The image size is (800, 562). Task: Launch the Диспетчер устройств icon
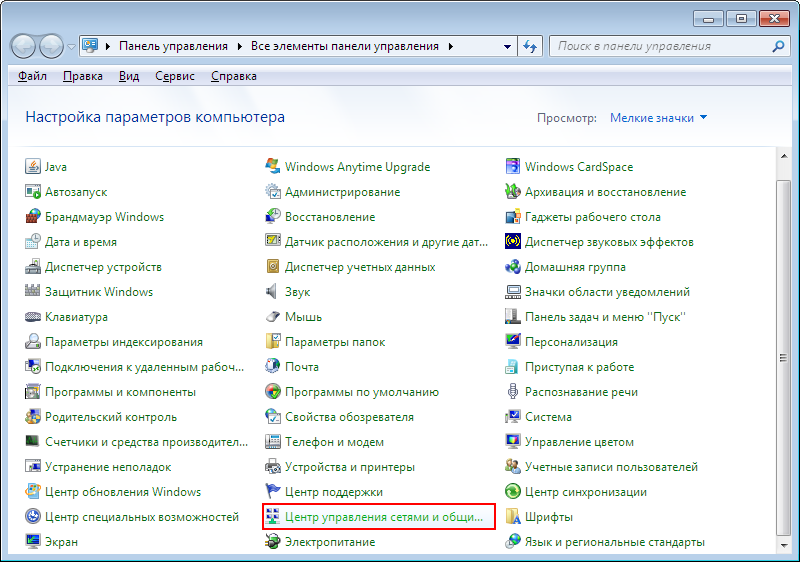tap(33, 267)
